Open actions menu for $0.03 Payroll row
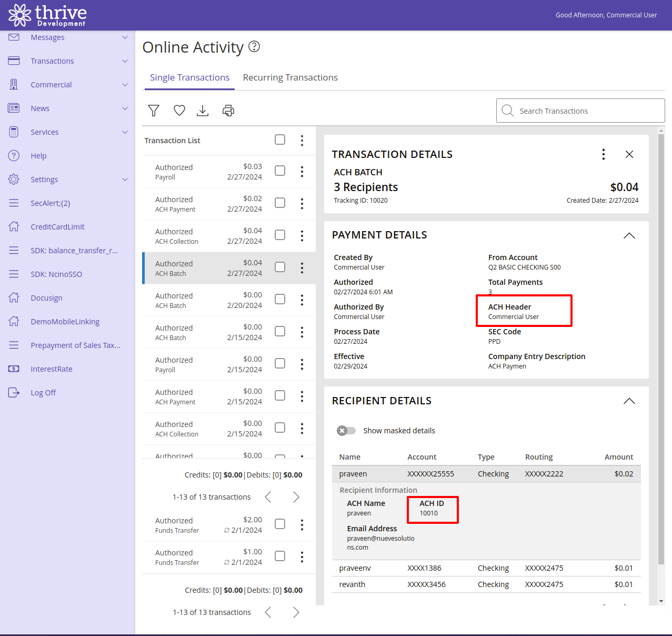Screen dimensions: 672x636 pos(302,171)
